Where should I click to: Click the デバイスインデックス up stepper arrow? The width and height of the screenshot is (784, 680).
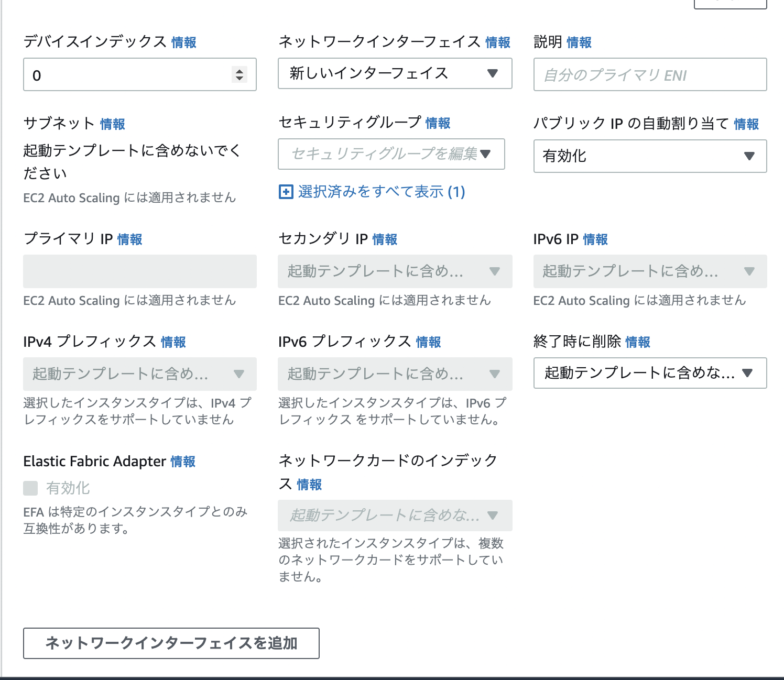pos(239,70)
